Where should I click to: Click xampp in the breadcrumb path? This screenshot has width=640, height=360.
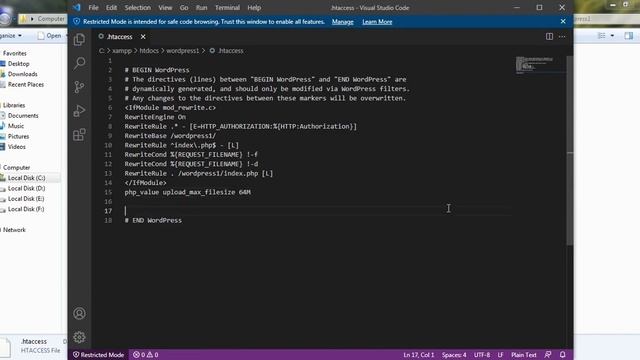pos(122,51)
